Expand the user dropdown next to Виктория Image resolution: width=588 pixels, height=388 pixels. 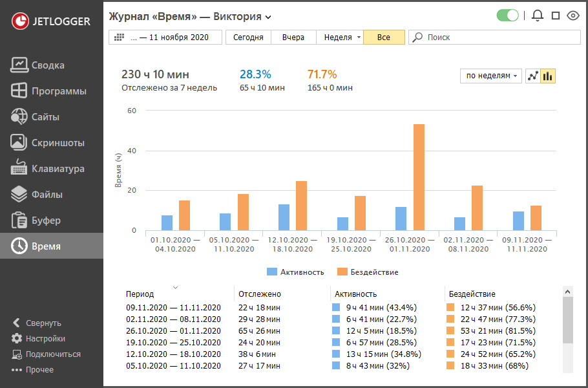[268, 17]
